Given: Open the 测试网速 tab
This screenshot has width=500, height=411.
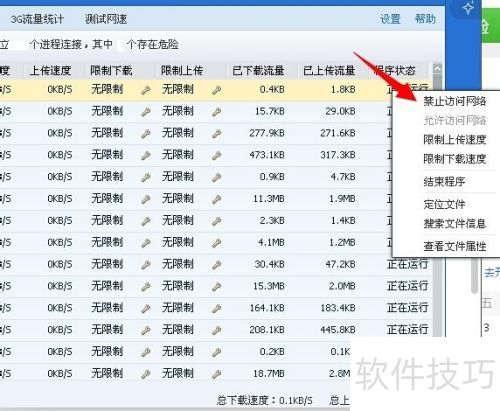Looking at the screenshot, I should [x=106, y=19].
